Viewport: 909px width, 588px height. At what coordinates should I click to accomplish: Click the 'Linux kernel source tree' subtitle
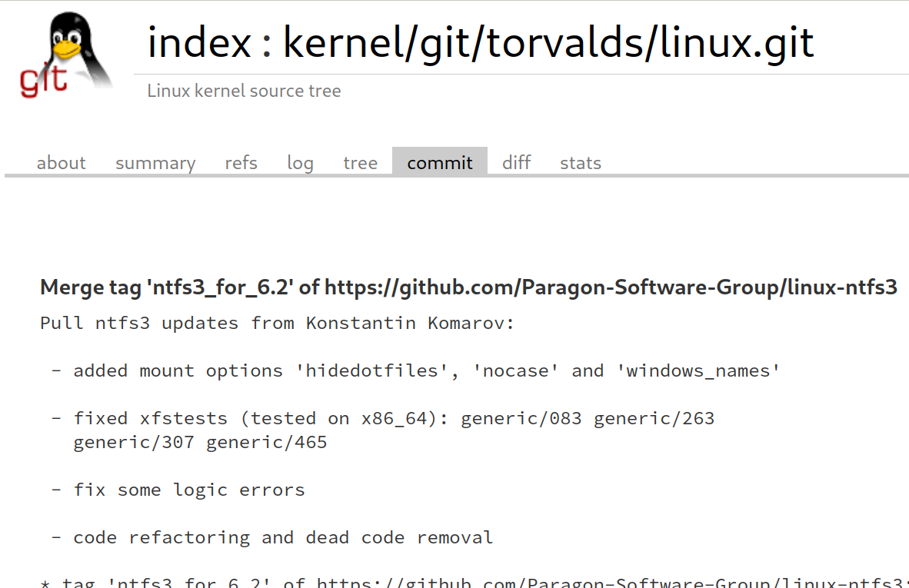point(244,91)
